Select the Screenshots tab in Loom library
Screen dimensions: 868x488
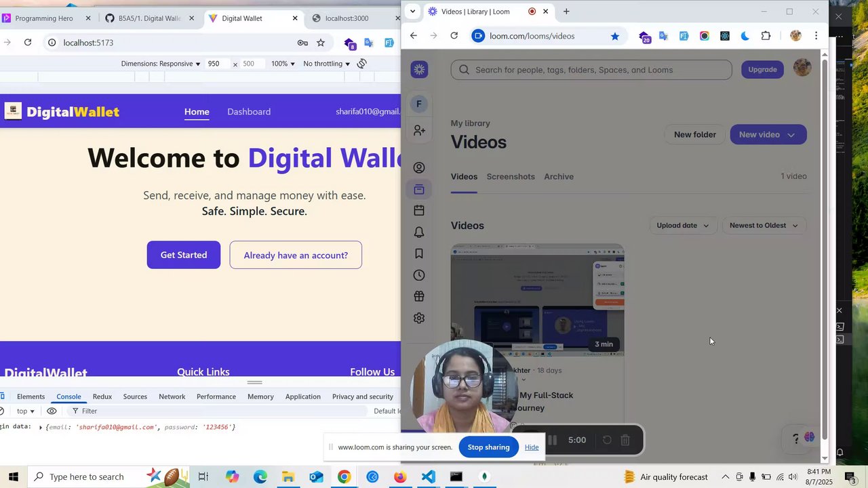pos(511,176)
